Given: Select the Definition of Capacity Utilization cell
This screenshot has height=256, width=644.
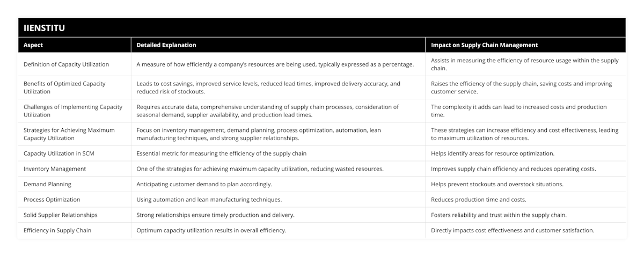Looking at the screenshot, I should [66, 64].
